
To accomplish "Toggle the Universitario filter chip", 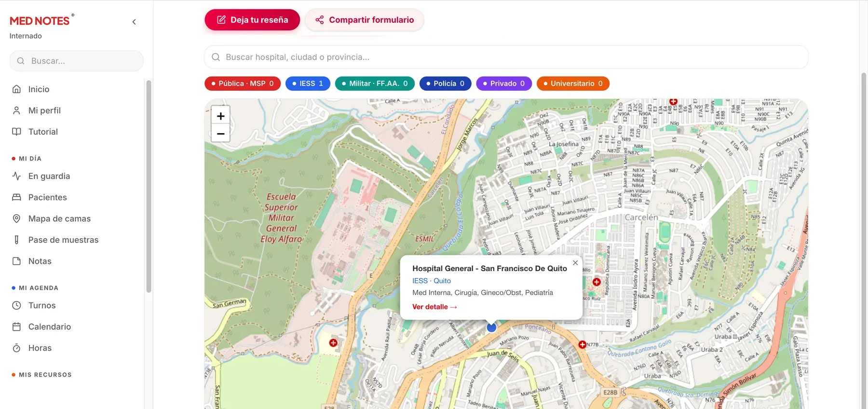I will pos(573,83).
